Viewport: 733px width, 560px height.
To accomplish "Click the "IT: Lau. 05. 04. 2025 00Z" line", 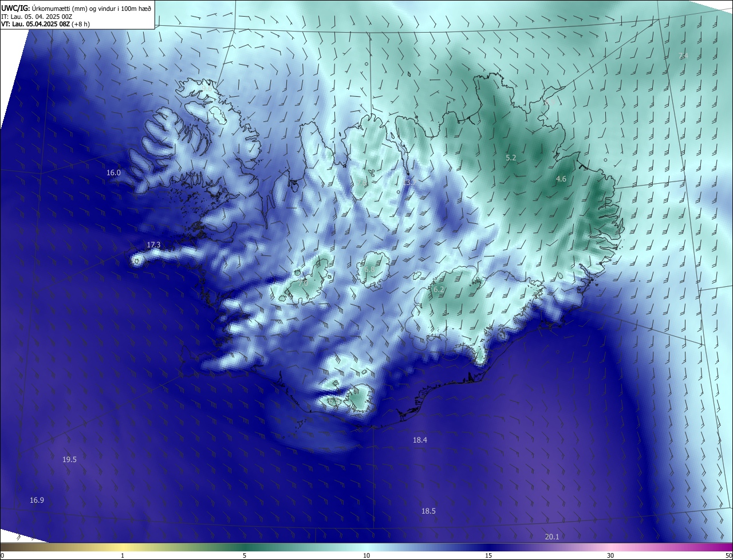I will click(x=37, y=16).
